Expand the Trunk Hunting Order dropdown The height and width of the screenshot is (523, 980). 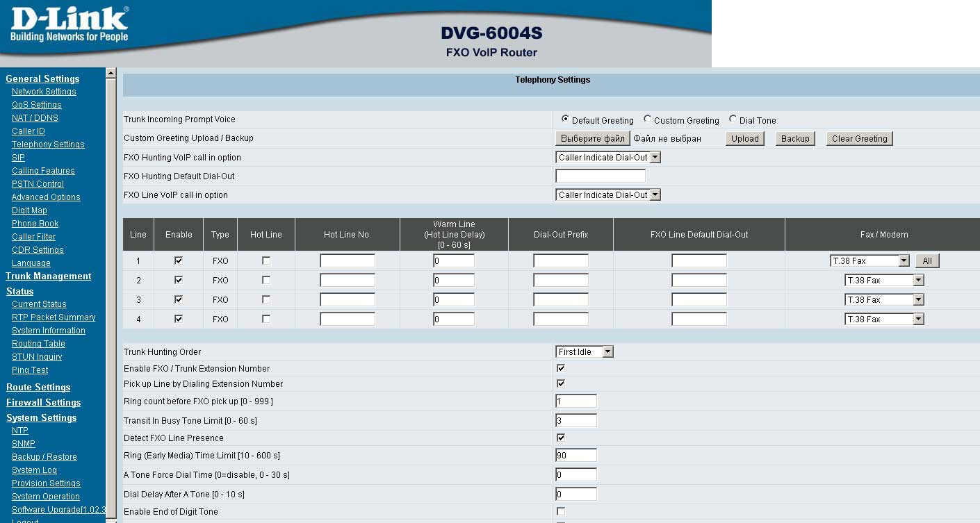(584, 352)
